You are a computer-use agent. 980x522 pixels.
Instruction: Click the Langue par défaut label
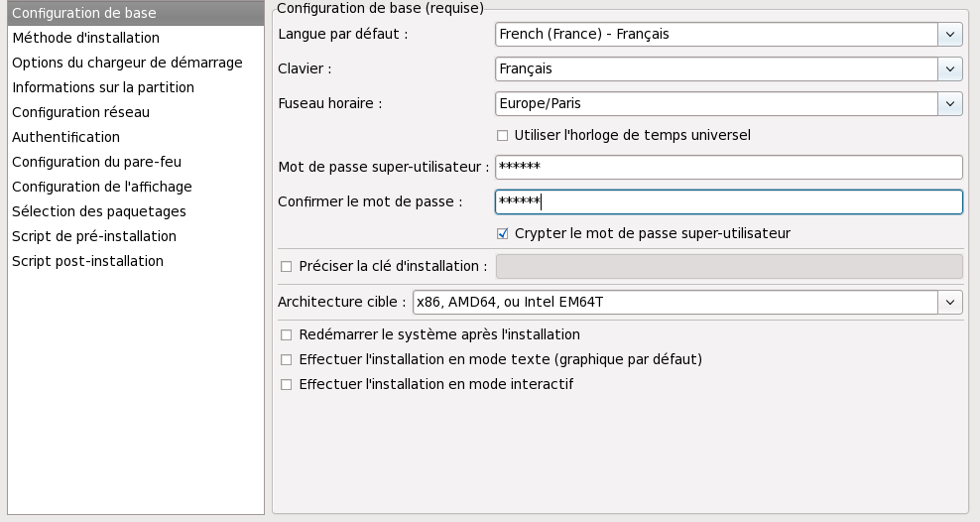342,35
